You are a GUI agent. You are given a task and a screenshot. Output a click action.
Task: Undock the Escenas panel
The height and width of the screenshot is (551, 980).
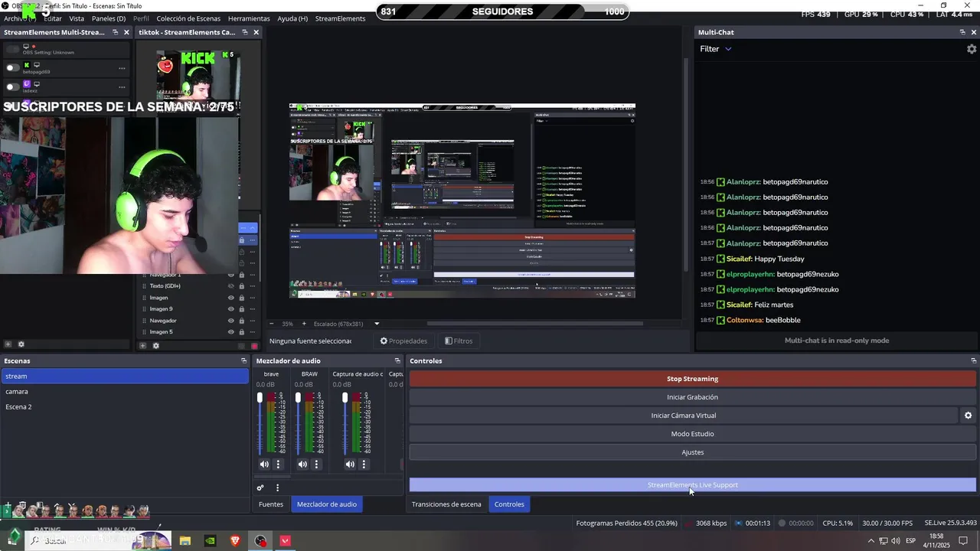243,360
